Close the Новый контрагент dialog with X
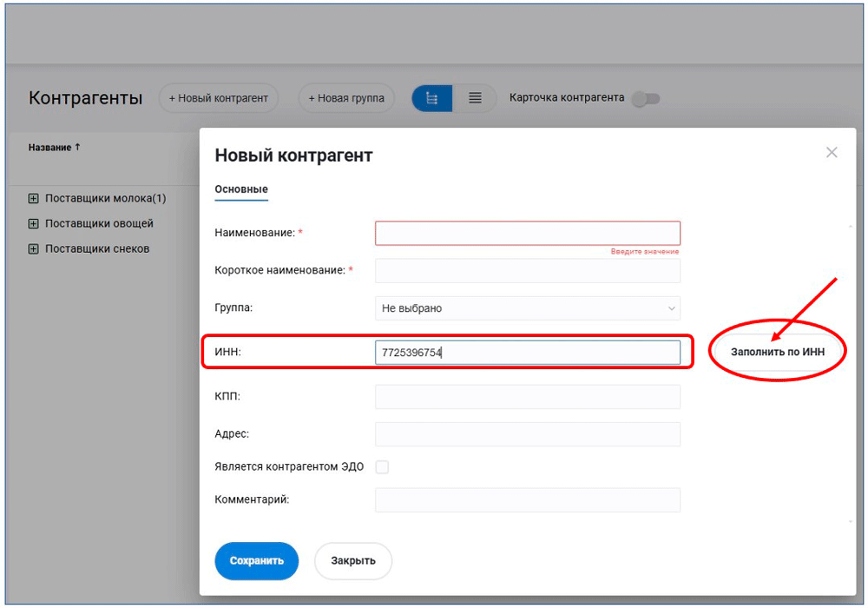This screenshot has height=608, width=868. click(x=832, y=153)
